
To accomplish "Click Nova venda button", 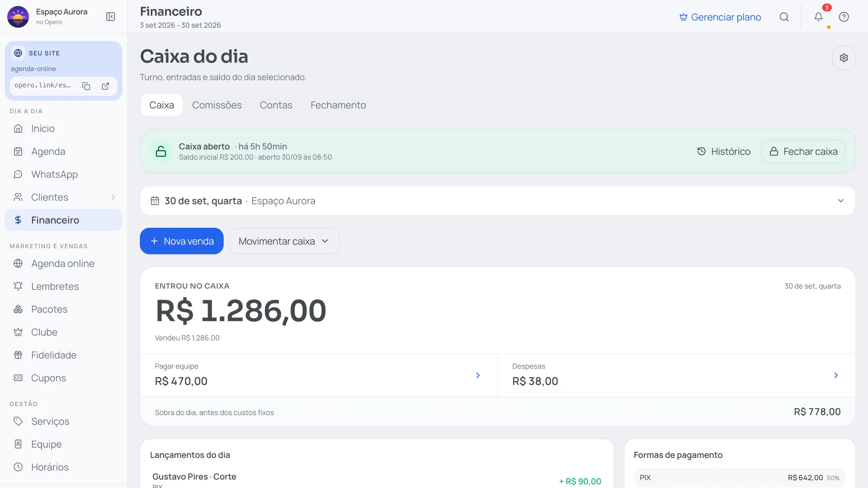I will coord(182,241).
